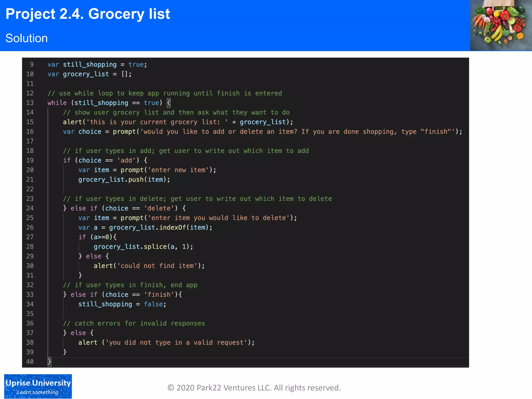Click line number 24 in gutter
Image resolution: width=532 pixels, height=399 pixels.
point(30,208)
